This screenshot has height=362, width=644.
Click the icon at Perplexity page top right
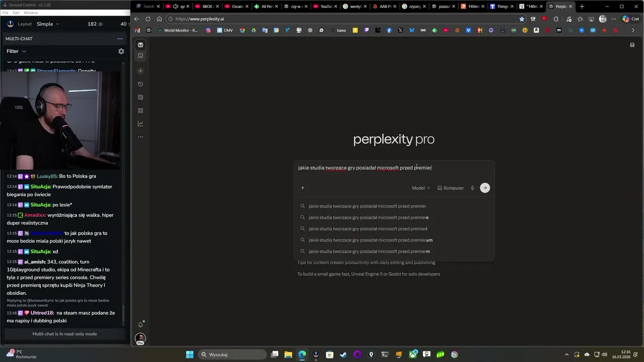[632, 45]
